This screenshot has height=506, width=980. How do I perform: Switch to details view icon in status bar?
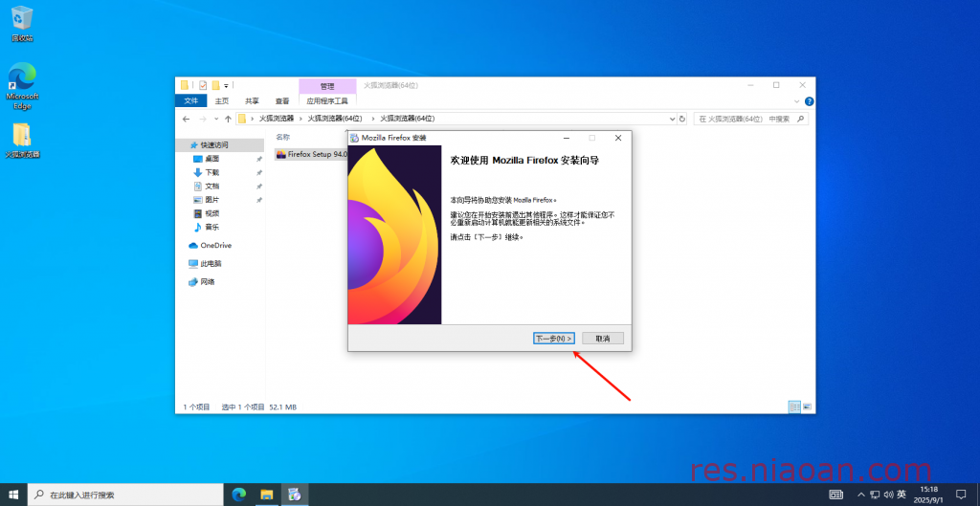tap(794, 407)
